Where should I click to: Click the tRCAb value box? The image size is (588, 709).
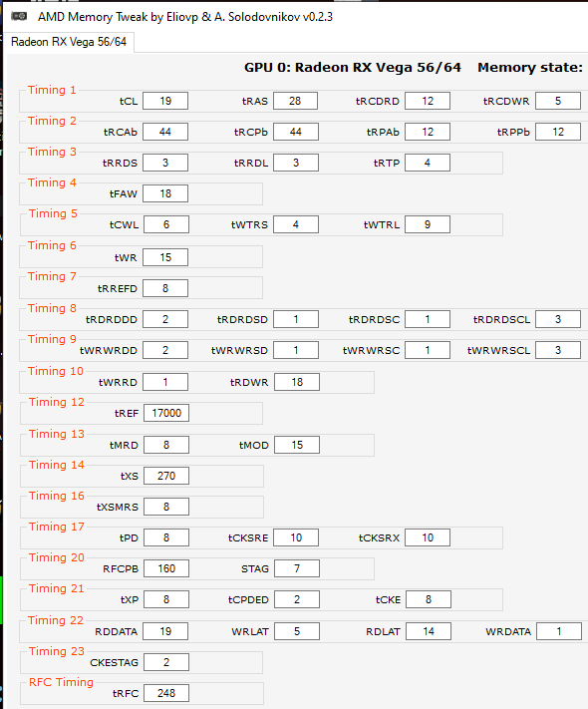coord(165,132)
